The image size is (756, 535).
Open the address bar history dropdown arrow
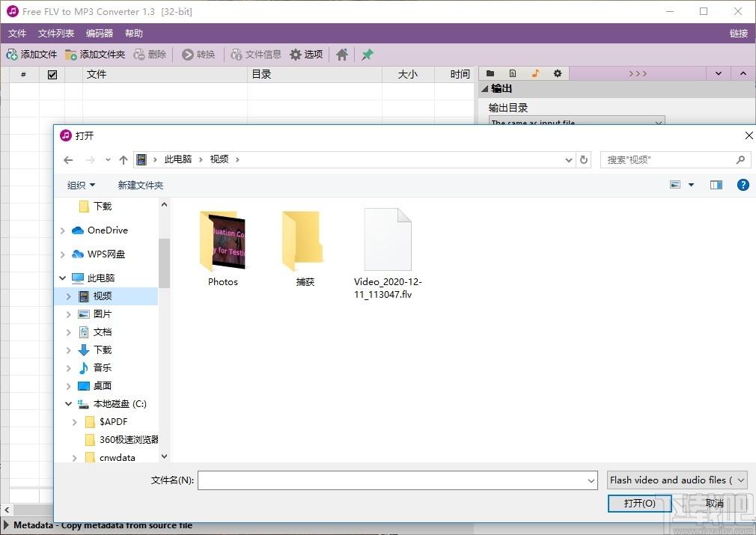(x=568, y=160)
